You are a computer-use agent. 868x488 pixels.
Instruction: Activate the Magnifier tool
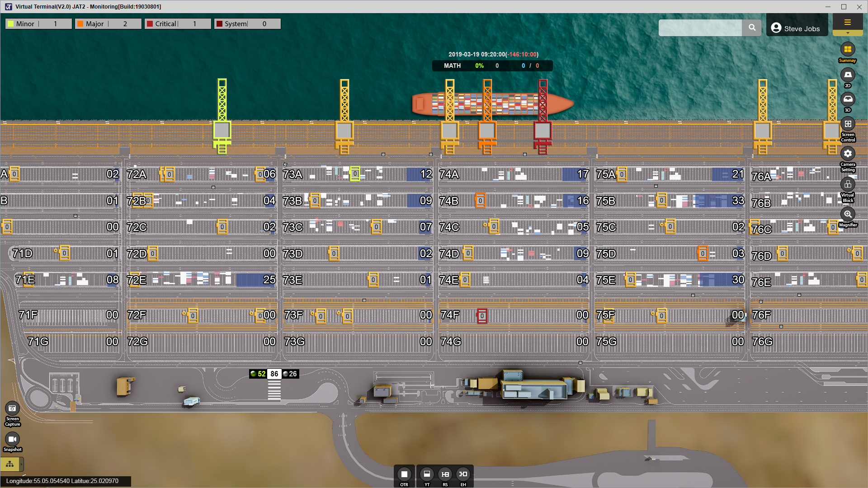[x=848, y=214]
